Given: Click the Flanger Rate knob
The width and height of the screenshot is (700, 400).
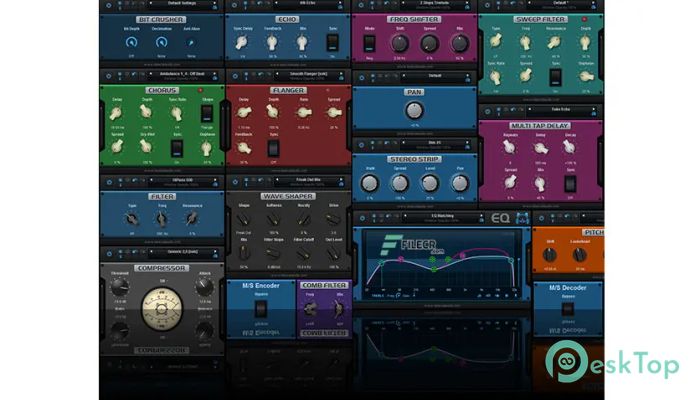Looking at the screenshot, I should coord(304,112).
